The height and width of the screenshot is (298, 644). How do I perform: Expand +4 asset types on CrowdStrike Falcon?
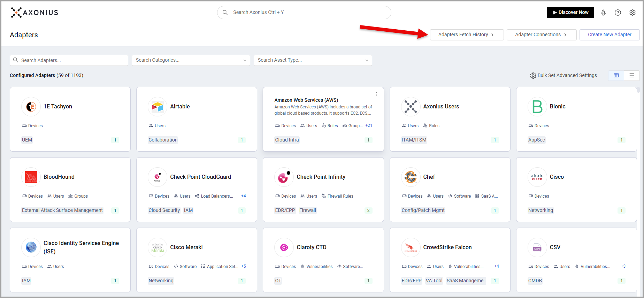(497, 266)
